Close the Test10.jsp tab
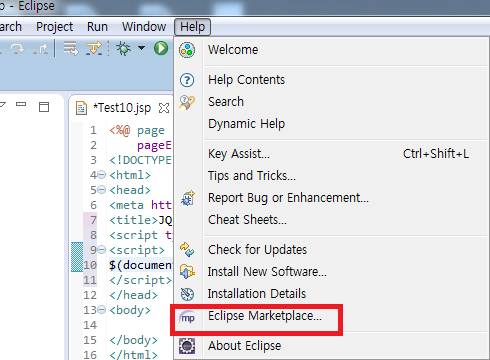This screenshot has height=360, width=490. [x=164, y=108]
